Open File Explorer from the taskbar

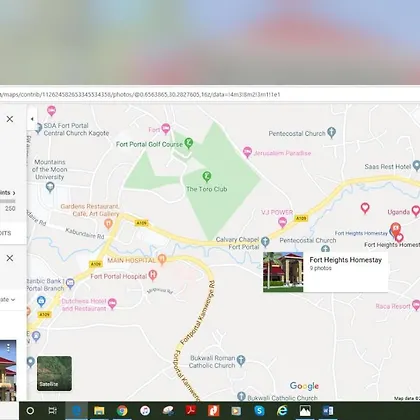pyautogui.click(x=99, y=411)
